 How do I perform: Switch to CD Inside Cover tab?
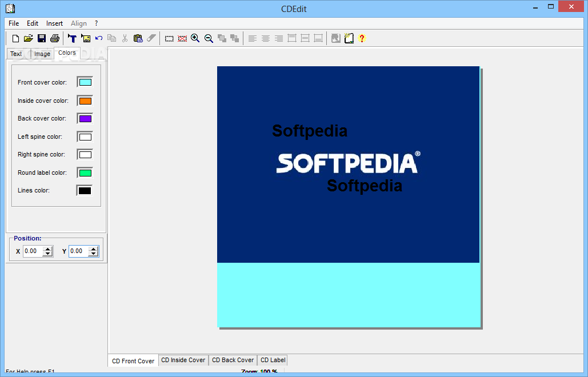[x=183, y=360]
